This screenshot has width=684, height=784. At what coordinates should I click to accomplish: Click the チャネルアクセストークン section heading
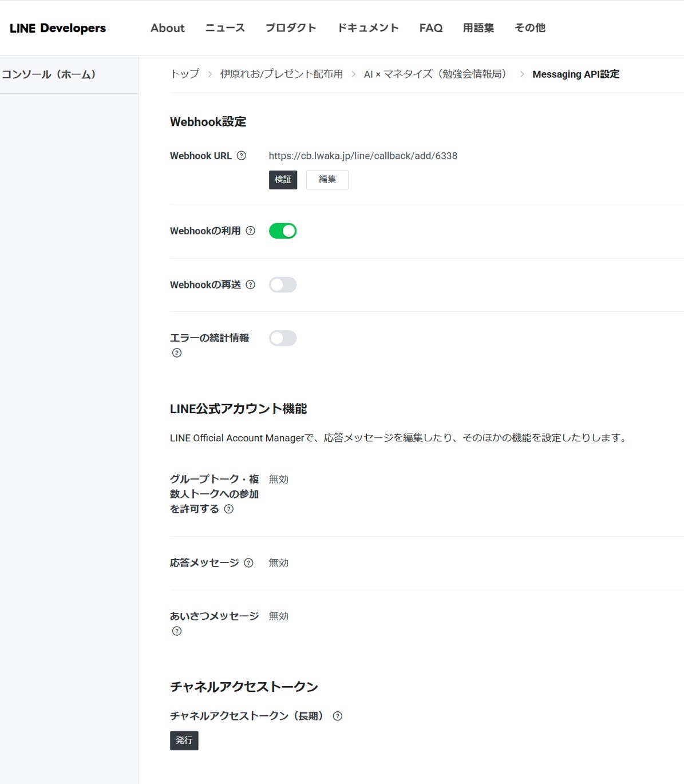click(244, 687)
